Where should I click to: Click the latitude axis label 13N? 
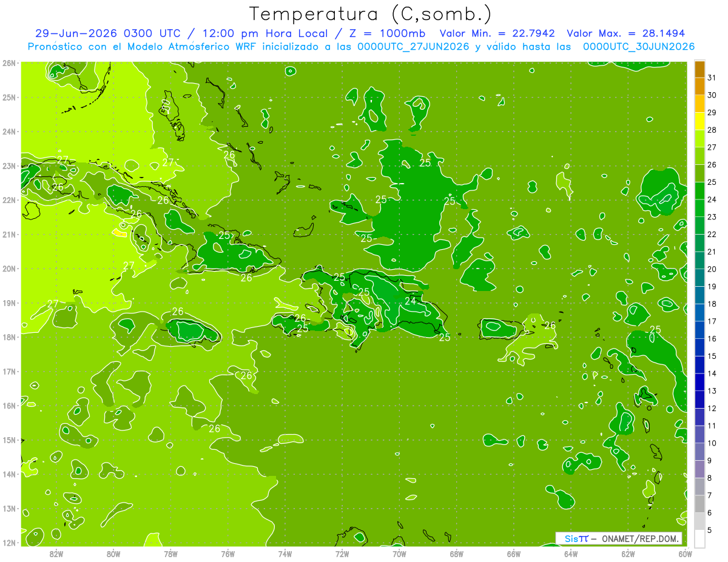tap(9, 509)
